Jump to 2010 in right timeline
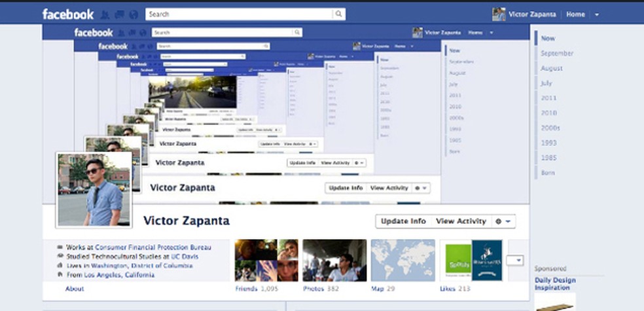 [548, 113]
